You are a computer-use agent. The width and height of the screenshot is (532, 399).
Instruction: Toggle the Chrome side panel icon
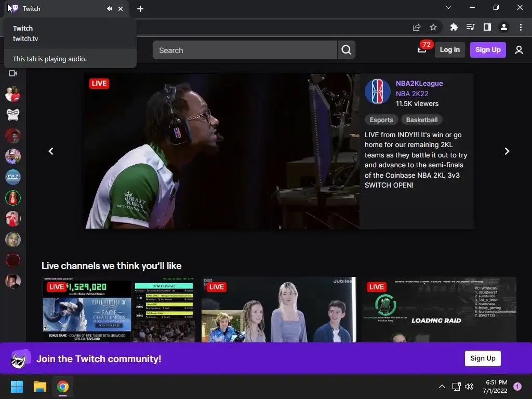click(487, 27)
